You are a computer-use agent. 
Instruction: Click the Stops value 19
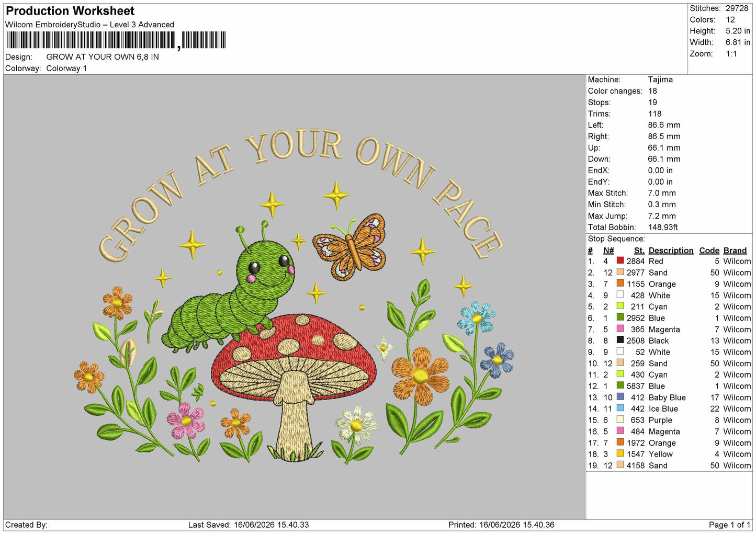(652, 103)
